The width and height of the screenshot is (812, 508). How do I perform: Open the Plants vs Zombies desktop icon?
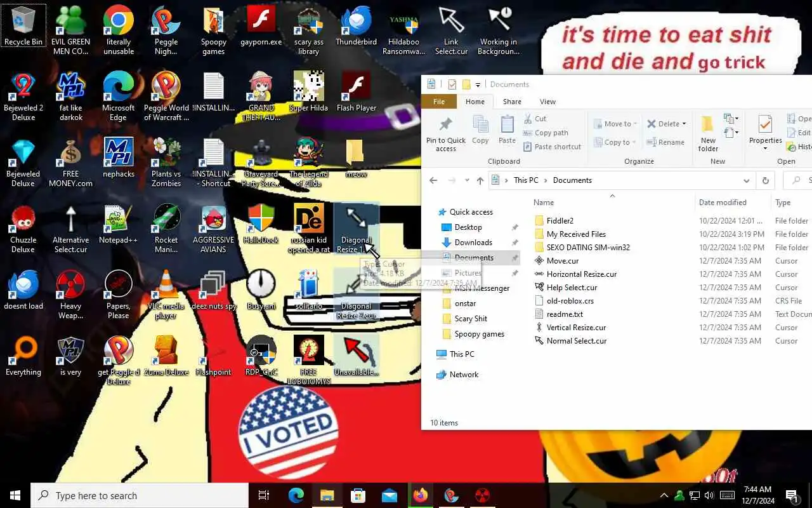point(166,161)
